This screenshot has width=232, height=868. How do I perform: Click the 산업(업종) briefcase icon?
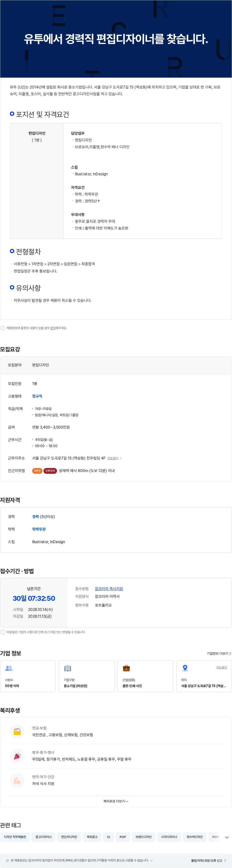[x=126, y=668]
